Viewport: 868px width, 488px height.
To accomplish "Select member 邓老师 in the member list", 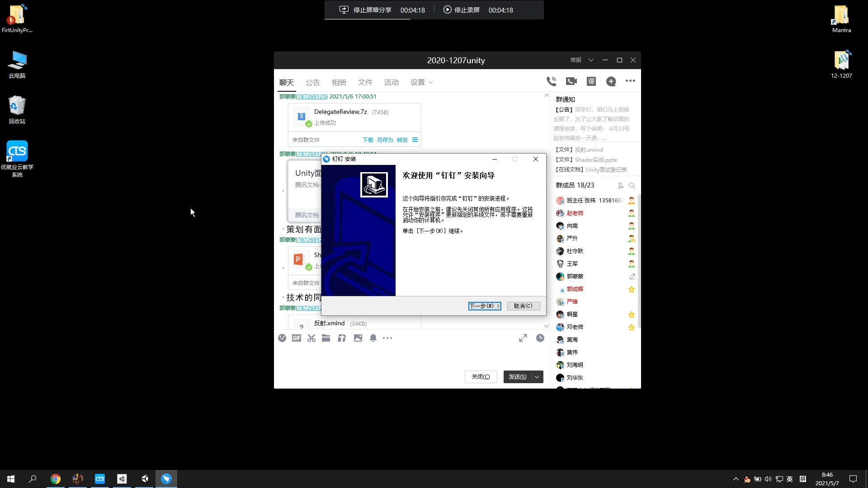I will click(x=596, y=327).
